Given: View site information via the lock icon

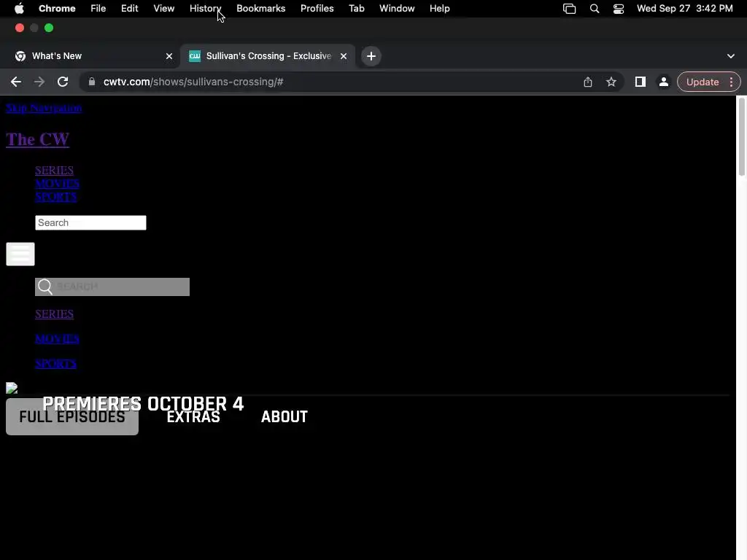Looking at the screenshot, I should (91, 82).
